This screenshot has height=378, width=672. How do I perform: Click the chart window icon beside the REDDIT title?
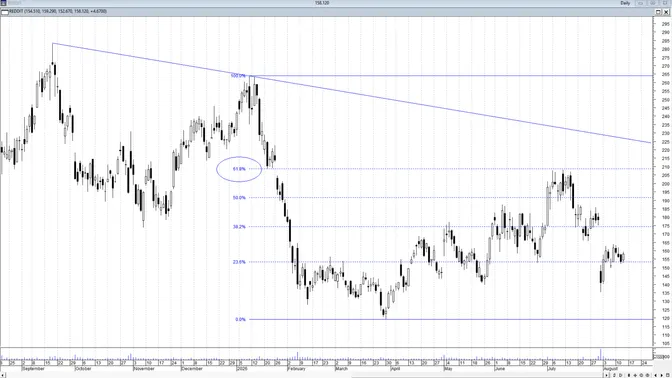(x=5, y=12)
